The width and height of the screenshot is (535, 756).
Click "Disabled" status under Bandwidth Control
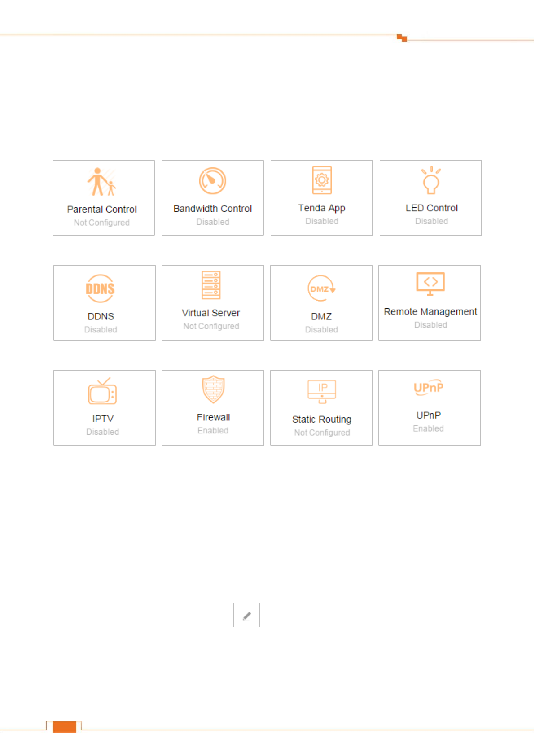pos(213,222)
